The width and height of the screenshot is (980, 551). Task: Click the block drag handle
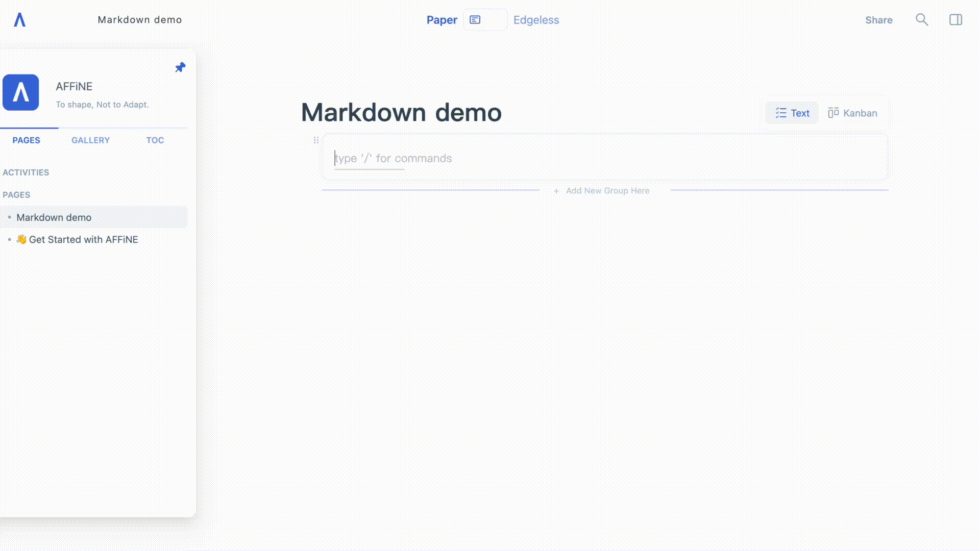316,140
